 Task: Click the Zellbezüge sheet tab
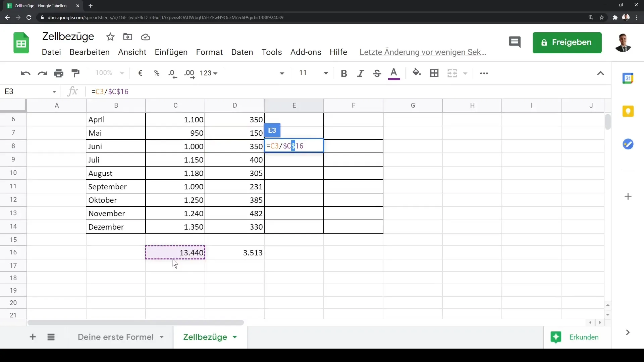click(205, 337)
